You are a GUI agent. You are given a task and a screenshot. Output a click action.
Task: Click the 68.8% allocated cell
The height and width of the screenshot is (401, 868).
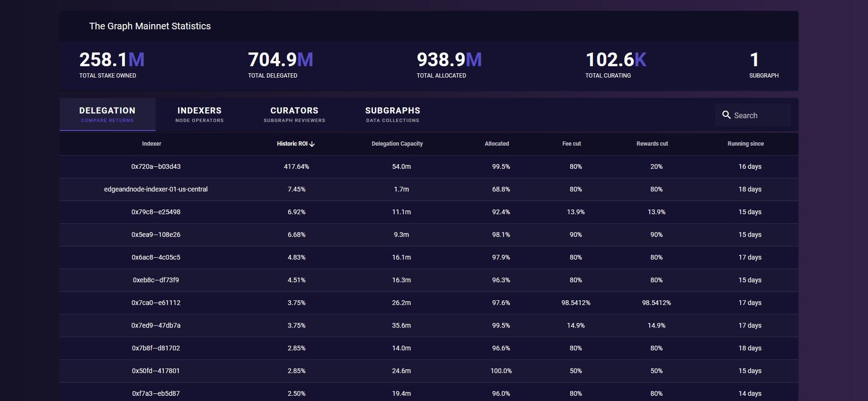tap(501, 189)
